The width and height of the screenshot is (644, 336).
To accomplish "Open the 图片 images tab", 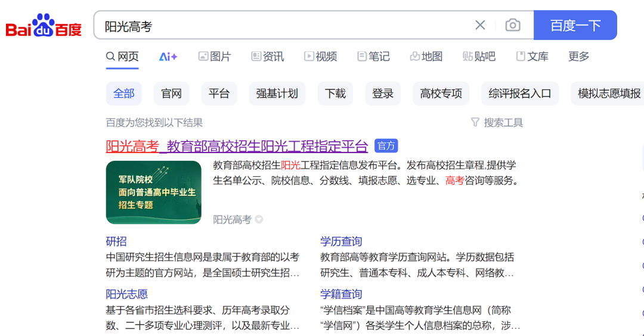I will pos(215,57).
